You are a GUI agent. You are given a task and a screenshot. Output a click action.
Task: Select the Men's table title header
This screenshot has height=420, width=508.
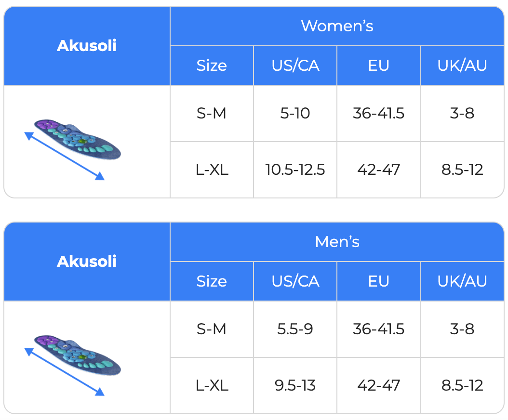point(337,242)
